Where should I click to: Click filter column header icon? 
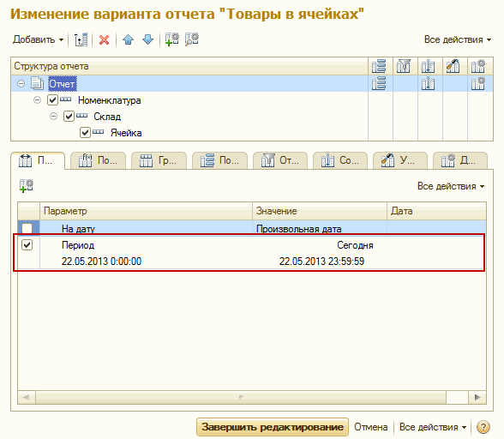404,66
